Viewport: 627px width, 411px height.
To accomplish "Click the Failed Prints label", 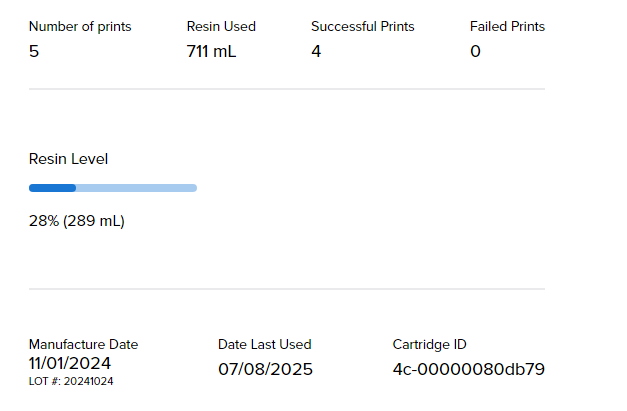I will 507,27.
